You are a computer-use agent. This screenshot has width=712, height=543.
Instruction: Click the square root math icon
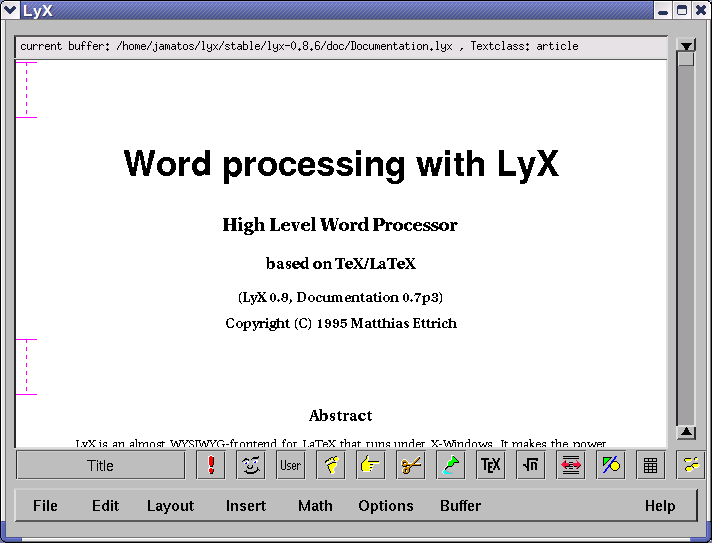pos(530,465)
